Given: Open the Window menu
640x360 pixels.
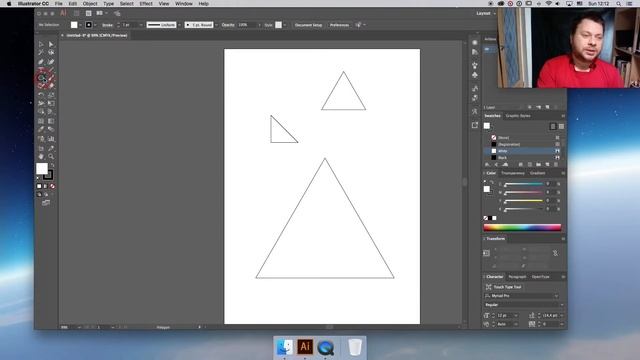Looking at the screenshot, I should (184, 4).
